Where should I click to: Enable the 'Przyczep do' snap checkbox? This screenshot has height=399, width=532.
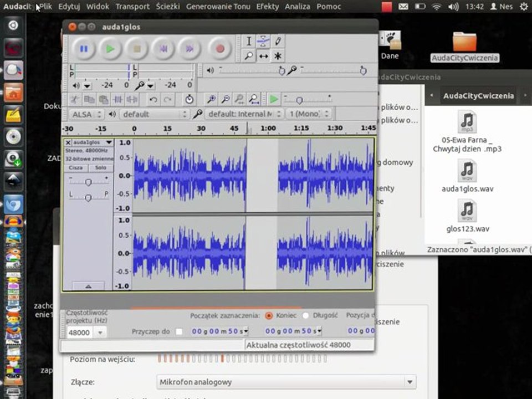[179, 331]
